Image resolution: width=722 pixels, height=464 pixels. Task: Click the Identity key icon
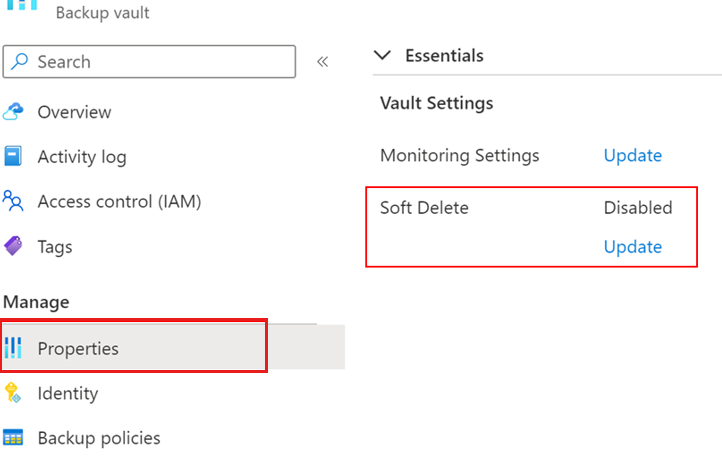click(x=13, y=393)
